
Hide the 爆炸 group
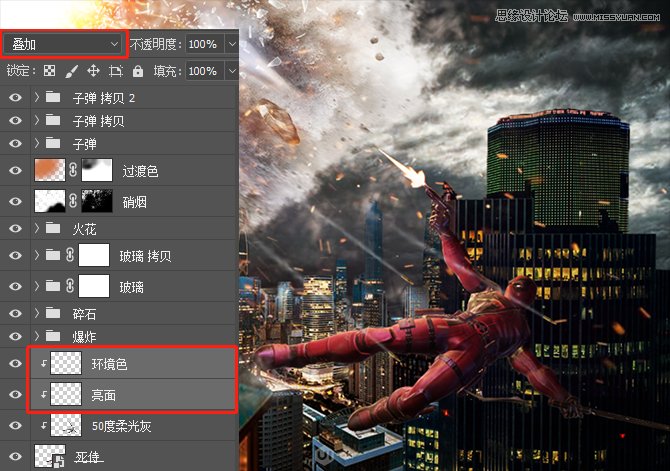click(x=15, y=336)
